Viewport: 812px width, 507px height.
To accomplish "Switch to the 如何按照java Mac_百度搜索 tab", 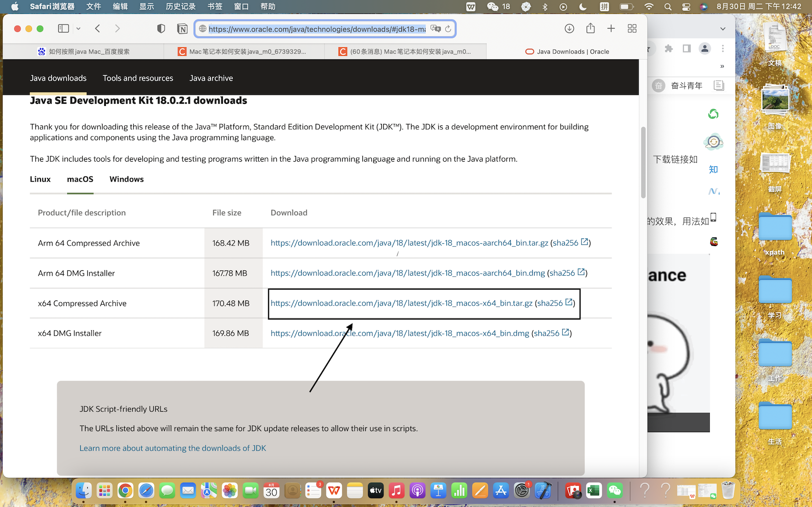I will pyautogui.click(x=84, y=52).
